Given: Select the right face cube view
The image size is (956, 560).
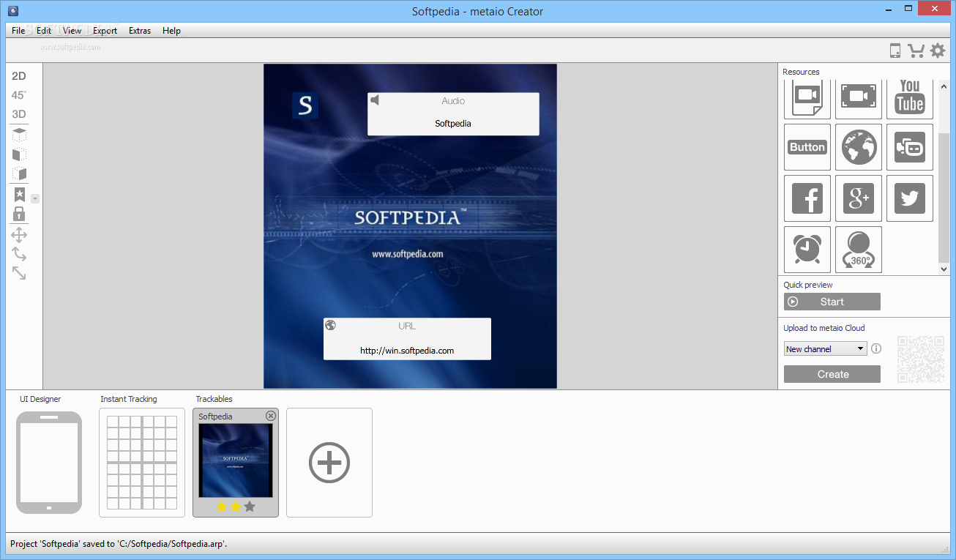Looking at the screenshot, I should [19, 174].
